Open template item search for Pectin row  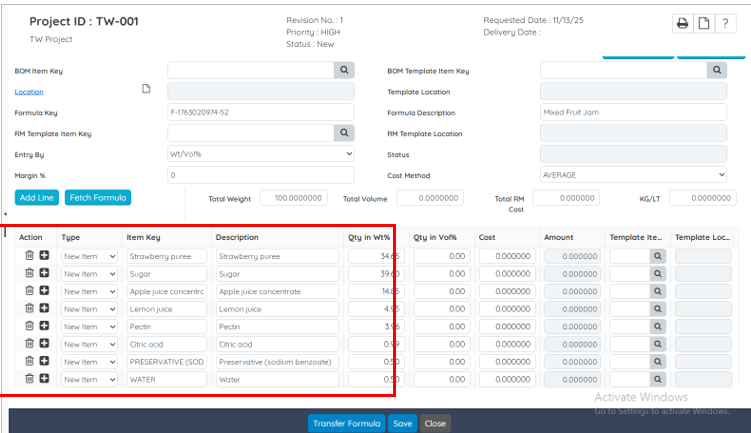658,326
